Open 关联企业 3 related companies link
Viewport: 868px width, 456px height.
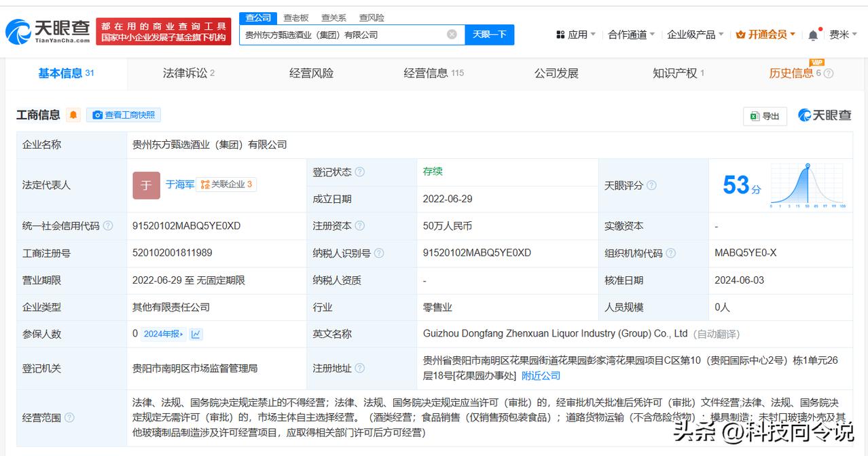pos(226,185)
